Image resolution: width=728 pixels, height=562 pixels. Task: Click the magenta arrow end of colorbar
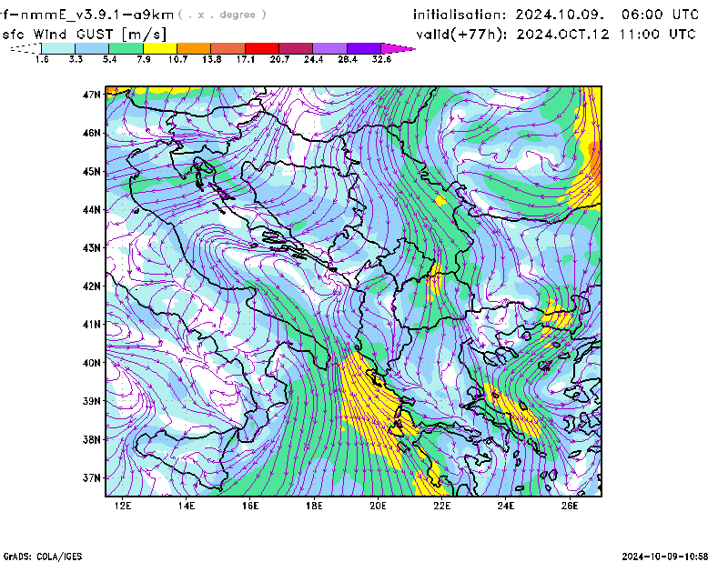tap(398, 48)
